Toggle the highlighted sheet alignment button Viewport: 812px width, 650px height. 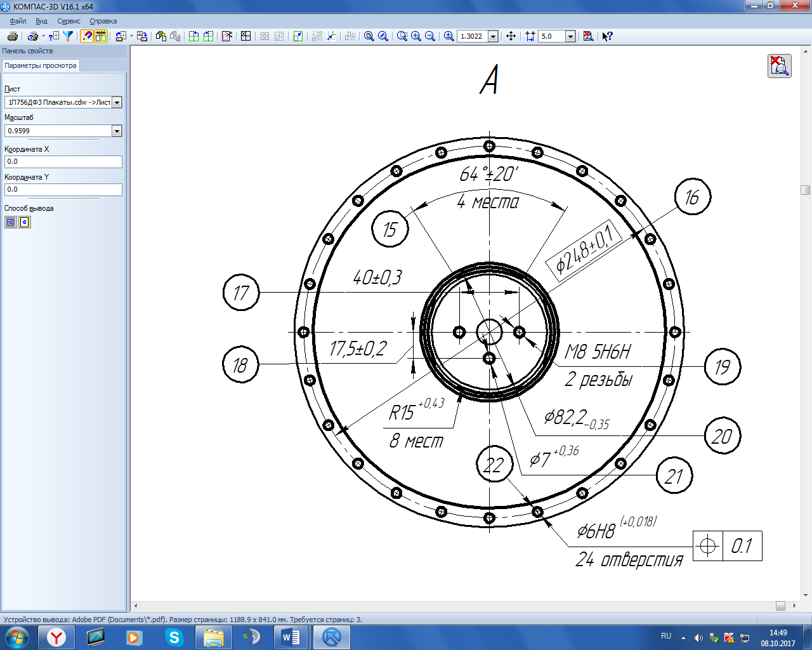pyautogui.click(x=101, y=36)
